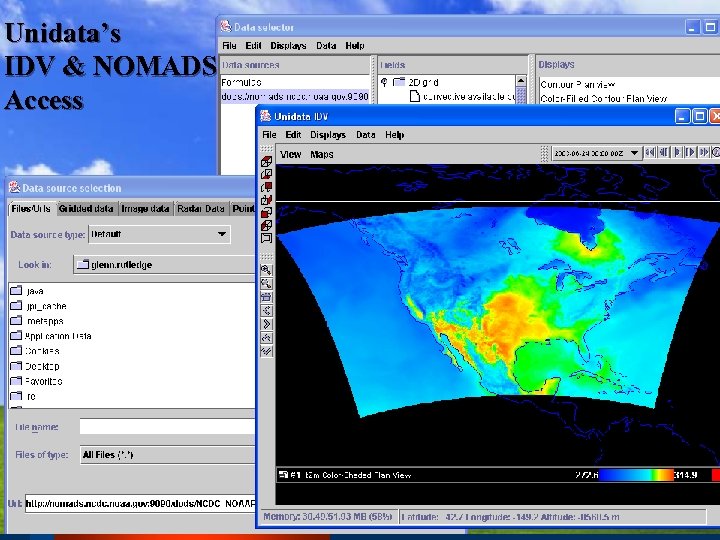Switch to the Files/Urls tab
The image size is (720, 540).
click(x=31, y=208)
